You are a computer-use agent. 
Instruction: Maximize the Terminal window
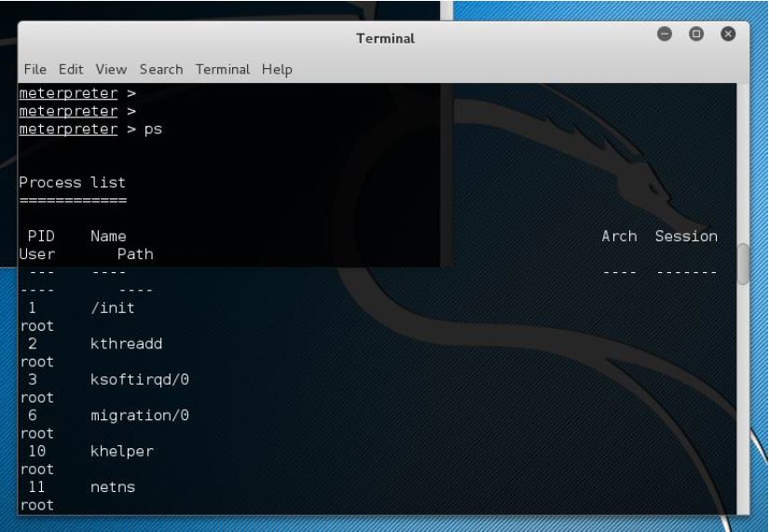pyautogui.click(x=696, y=34)
